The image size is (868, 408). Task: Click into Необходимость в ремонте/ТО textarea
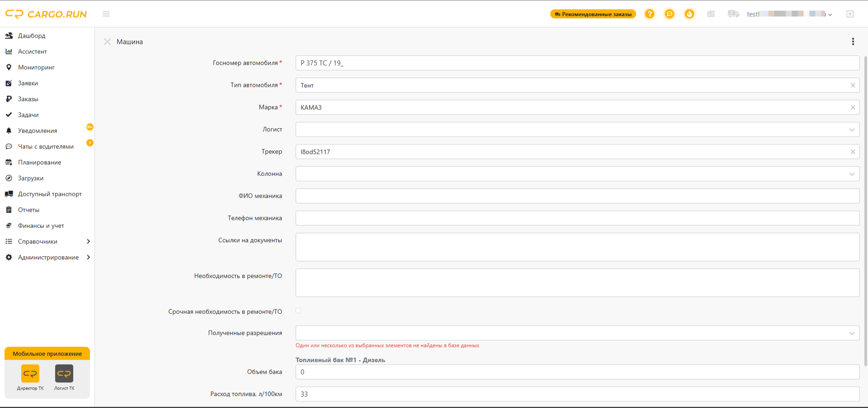[x=578, y=283]
